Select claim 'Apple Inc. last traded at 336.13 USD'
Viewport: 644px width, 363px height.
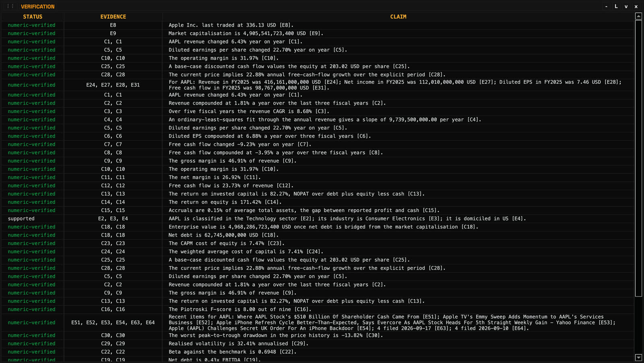[x=231, y=25]
